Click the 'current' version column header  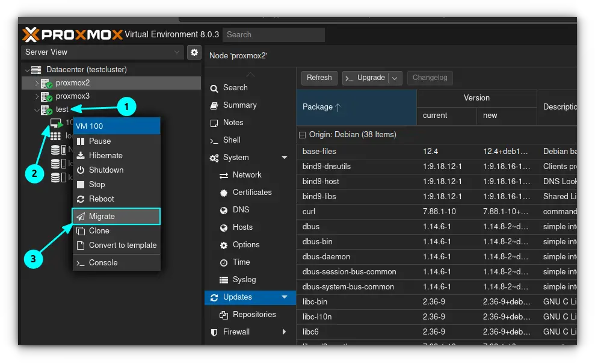tap(446, 116)
